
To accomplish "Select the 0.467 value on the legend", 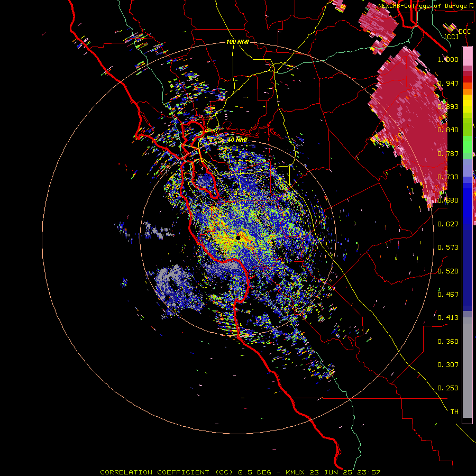I will click(x=448, y=295).
